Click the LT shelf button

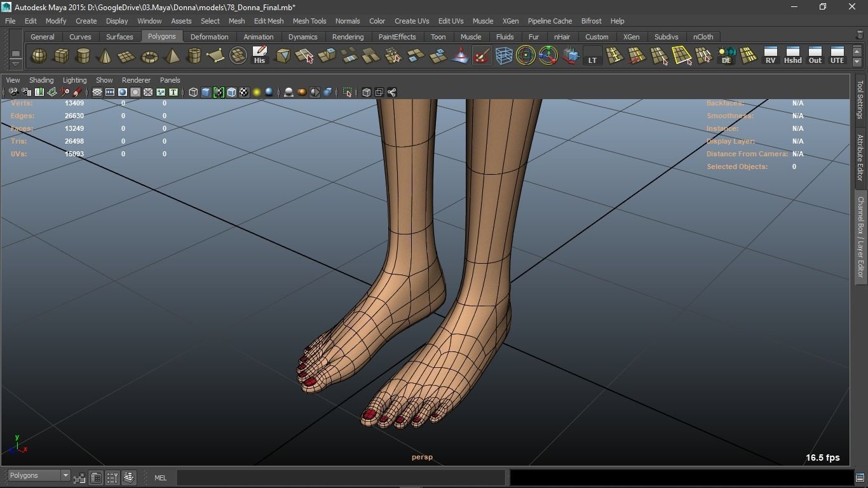coord(592,56)
